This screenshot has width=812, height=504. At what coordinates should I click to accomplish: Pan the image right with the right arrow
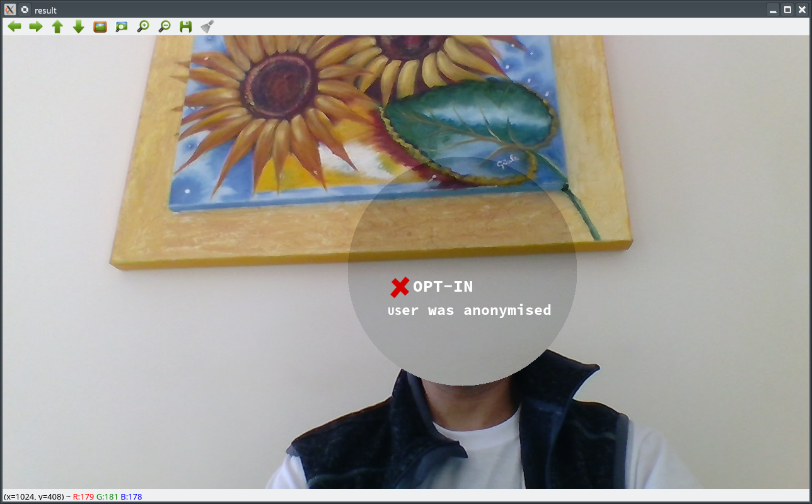coord(36,26)
